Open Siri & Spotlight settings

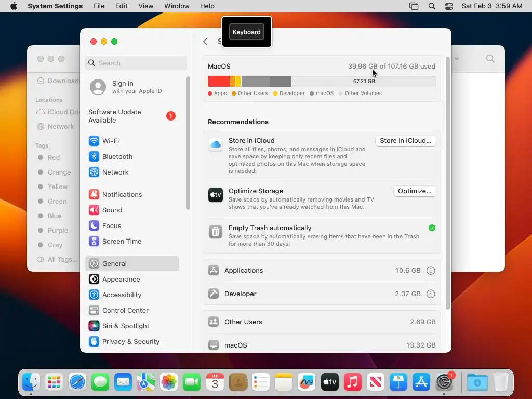click(131, 326)
